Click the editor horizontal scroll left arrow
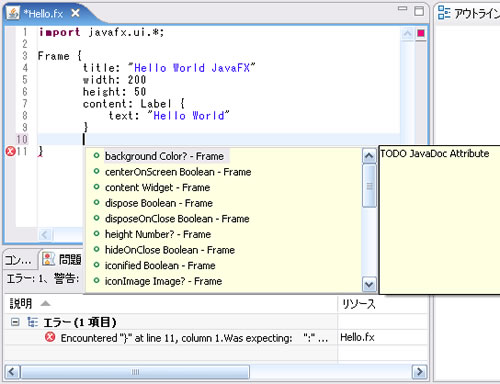This screenshot has height=384, width=500. click(x=45, y=235)
